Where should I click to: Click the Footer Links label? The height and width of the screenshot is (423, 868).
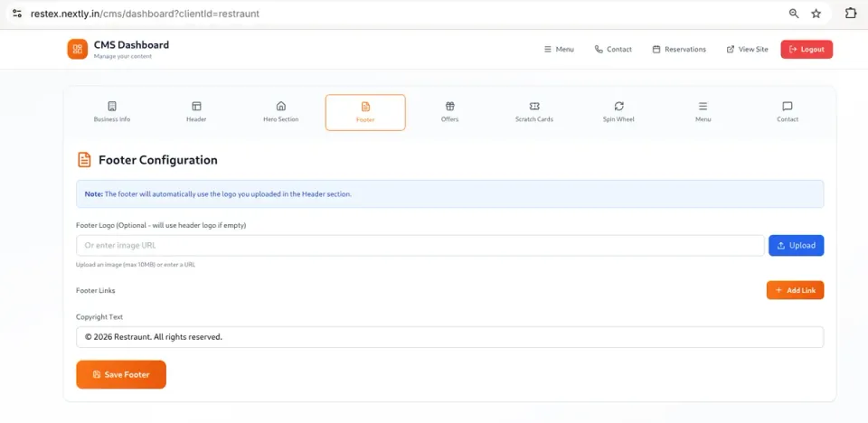(x=96, y=290)
